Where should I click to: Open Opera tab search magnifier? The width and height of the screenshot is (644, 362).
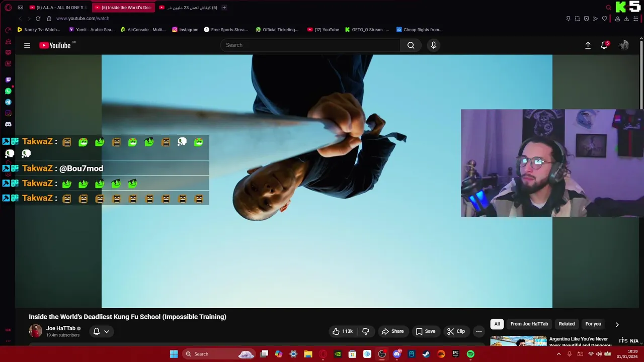[608, 8]
